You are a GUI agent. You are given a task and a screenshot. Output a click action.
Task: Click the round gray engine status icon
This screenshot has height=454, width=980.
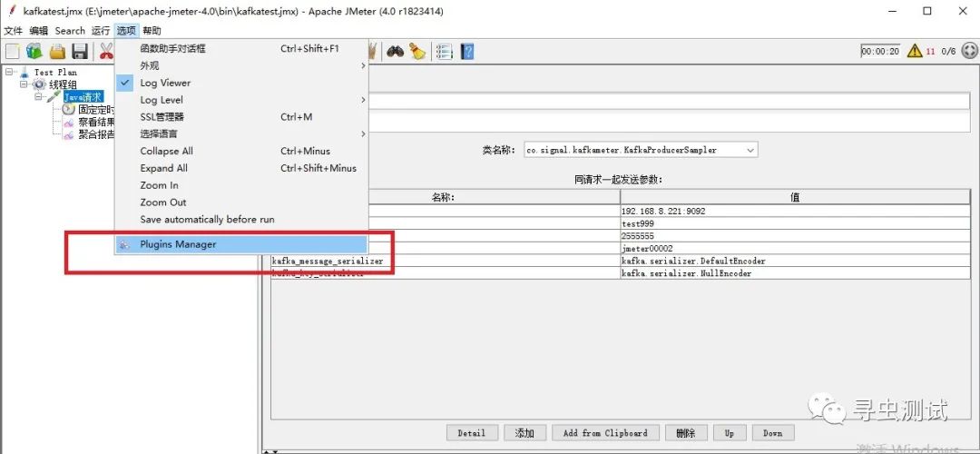[969, 51]
